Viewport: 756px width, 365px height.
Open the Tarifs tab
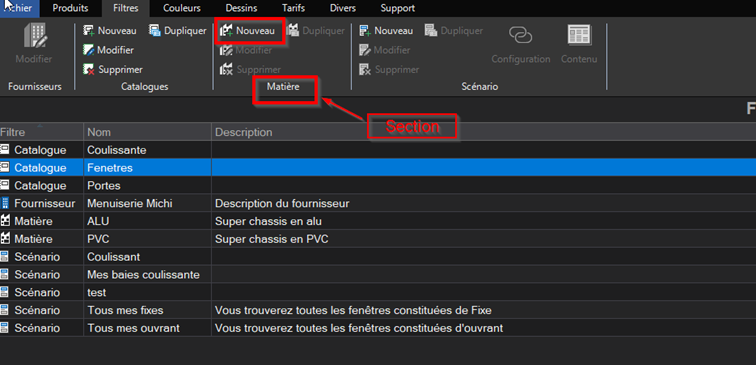coord(293,8)
